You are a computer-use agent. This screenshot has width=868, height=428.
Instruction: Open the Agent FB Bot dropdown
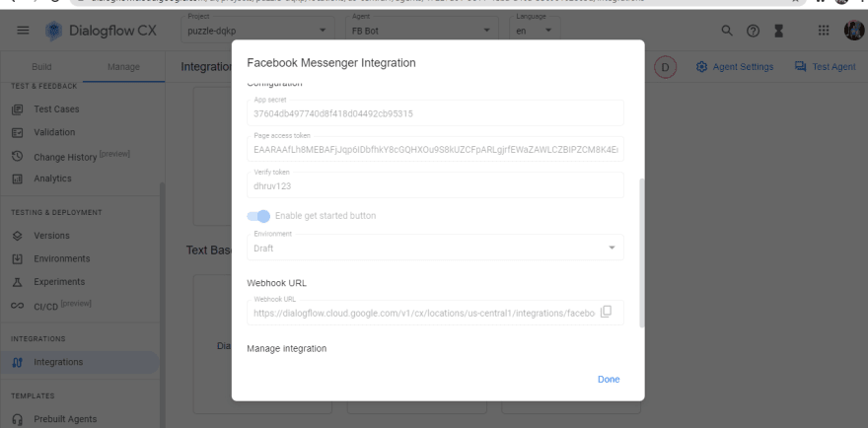[x=422, y=30]
